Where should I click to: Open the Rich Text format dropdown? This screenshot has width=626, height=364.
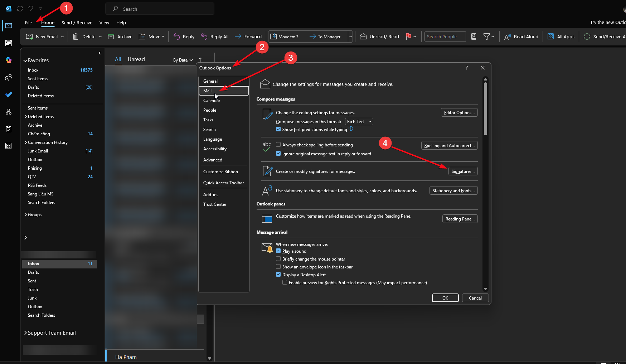(359, 122)
